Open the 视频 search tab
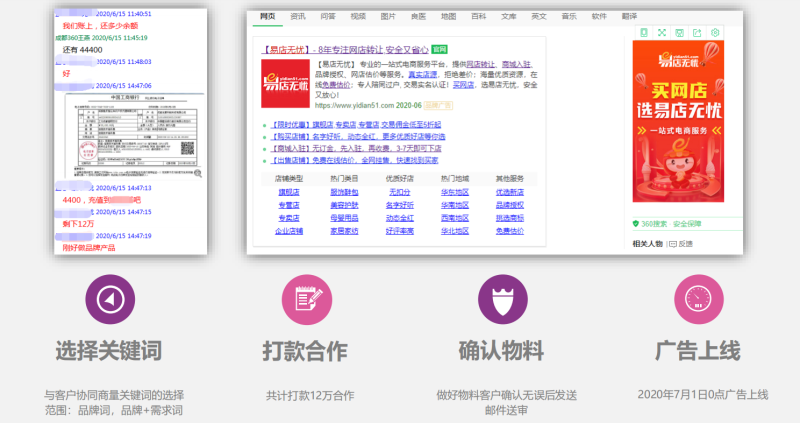 [358, 17]
